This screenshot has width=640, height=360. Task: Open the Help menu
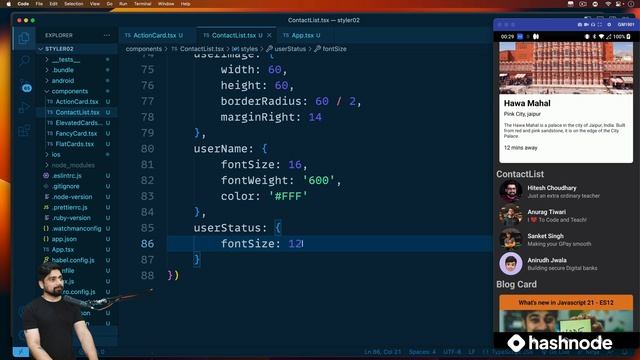185,4
